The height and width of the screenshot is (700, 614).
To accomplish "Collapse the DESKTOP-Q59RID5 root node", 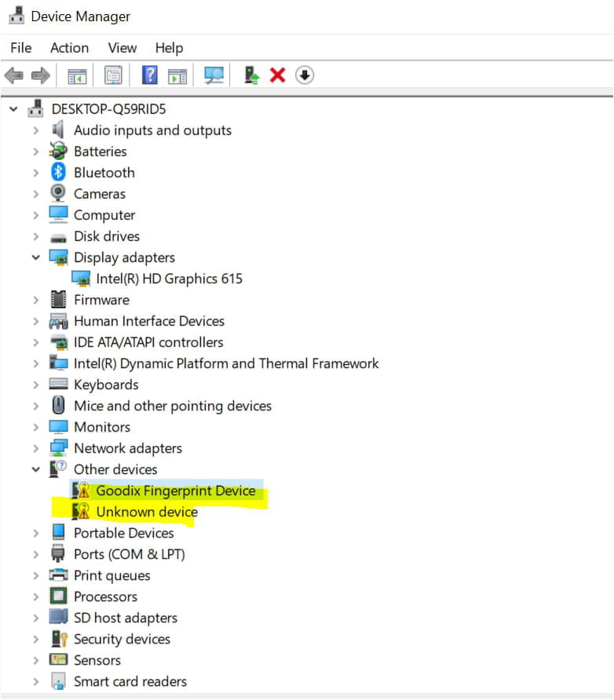I will click(14, 109).
